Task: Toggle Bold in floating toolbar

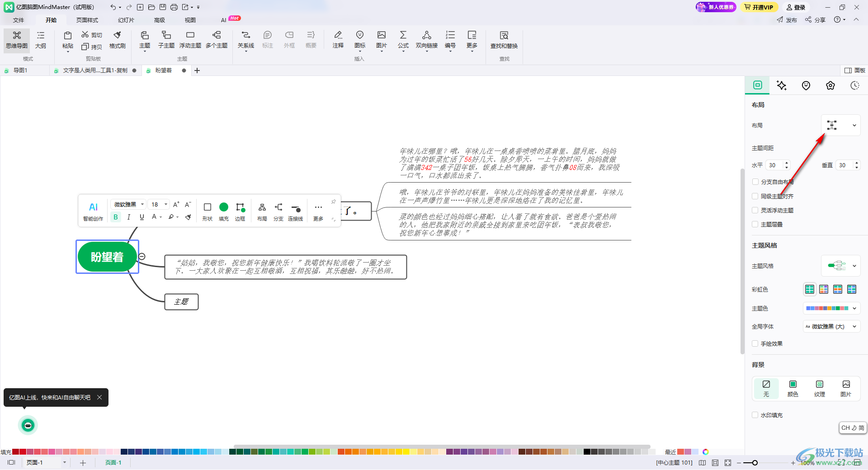Action: pyautogui.click(x=116, y=217)
